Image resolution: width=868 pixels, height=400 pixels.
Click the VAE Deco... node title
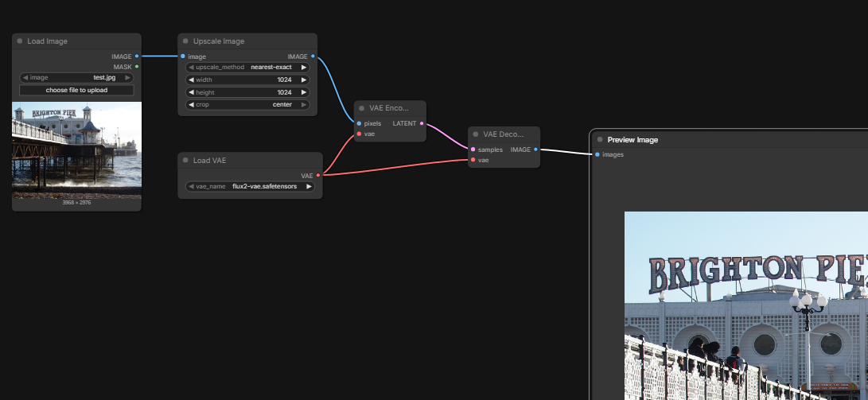503,134
